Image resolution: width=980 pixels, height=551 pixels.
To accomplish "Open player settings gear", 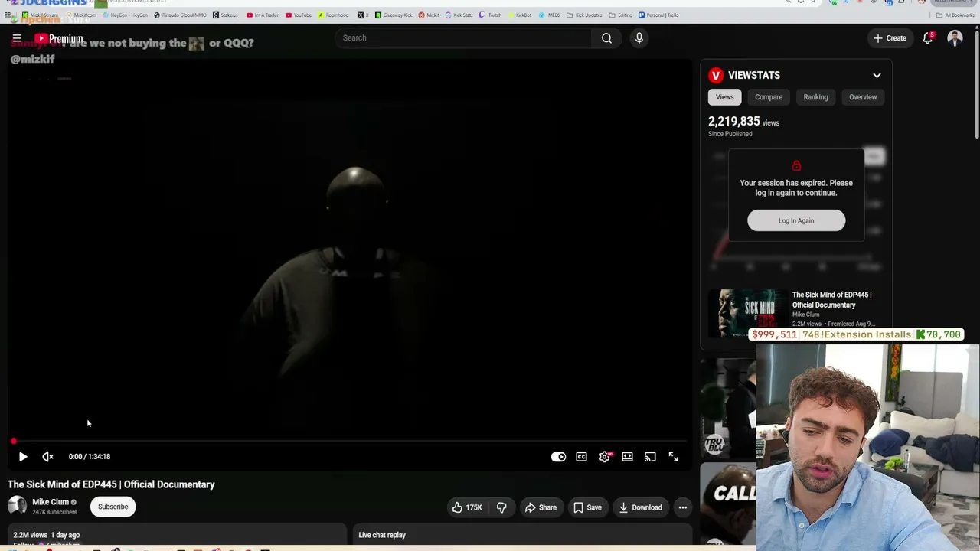I will (605, 457).
